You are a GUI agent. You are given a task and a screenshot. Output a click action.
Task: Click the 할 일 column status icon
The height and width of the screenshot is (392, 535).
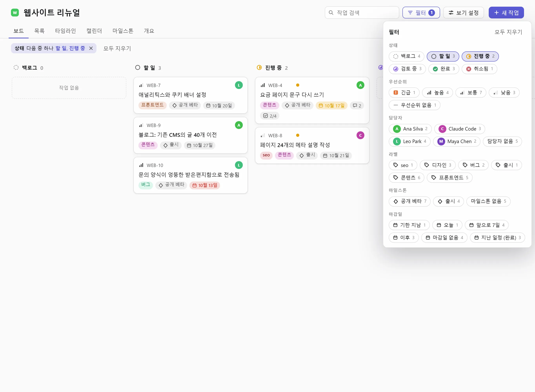(x=138, y=68)
